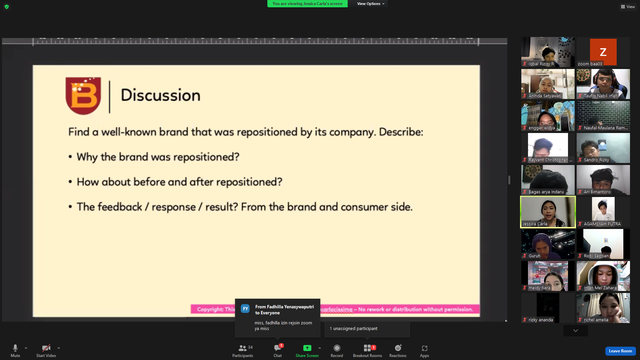Screen dimensions: 640x360
Task: Expand audio options arrow beside Mute
Action: pyautogui.click(x=26, y=348)
